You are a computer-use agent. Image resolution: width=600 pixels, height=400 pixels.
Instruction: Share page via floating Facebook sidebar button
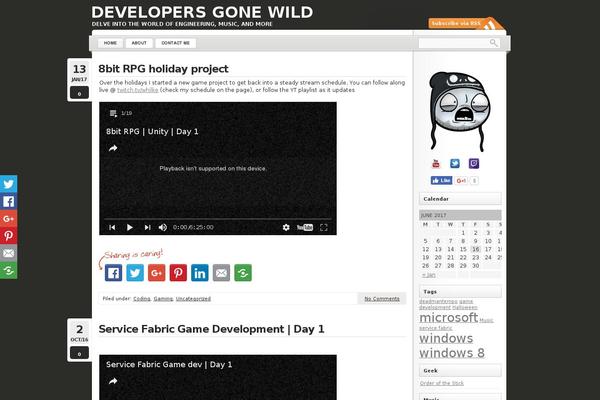[x=8, y=201]
